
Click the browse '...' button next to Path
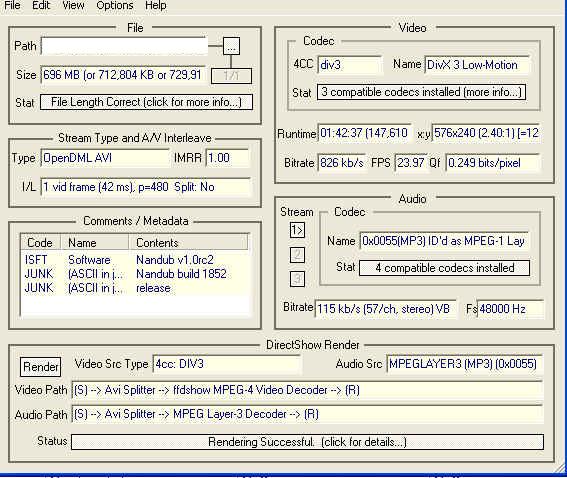point(231,46)
